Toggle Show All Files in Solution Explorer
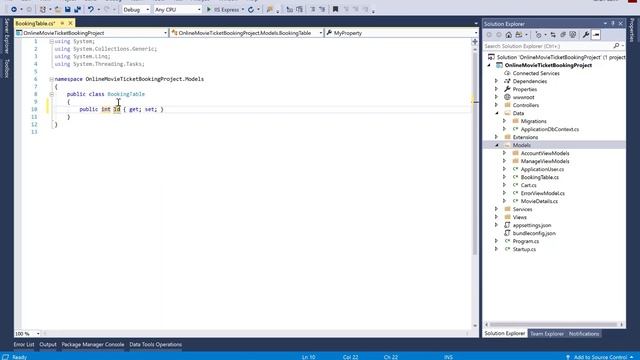Viewport: 640px width, 360px height. point(573,35)
